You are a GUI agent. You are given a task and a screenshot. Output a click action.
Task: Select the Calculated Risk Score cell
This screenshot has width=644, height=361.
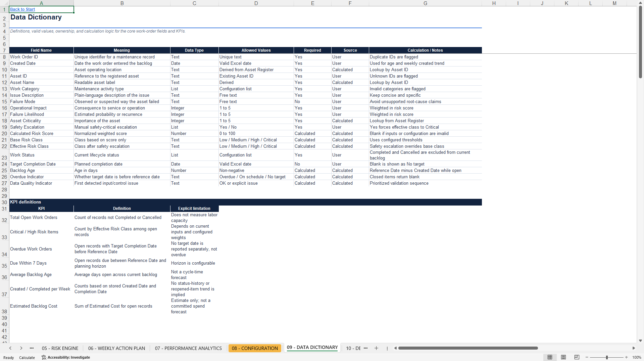pyautogui.click(x=41, y=134)
